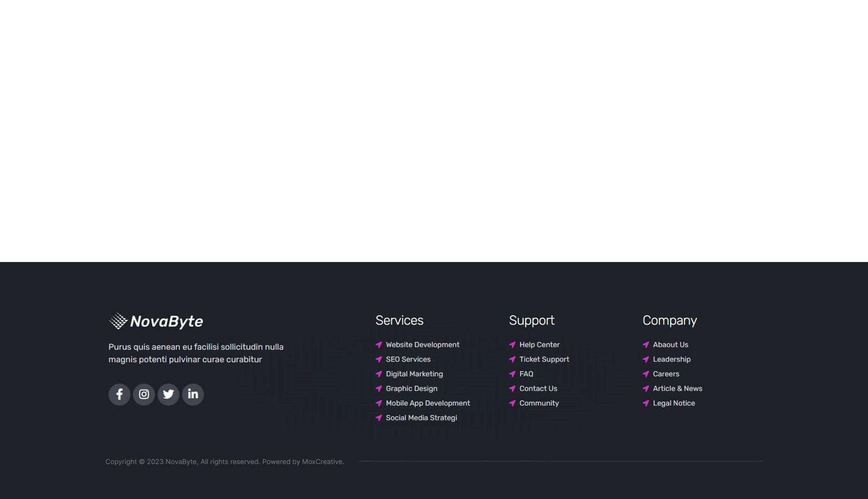
Task: Select Mobile App Development
Action: coord(427,403)
